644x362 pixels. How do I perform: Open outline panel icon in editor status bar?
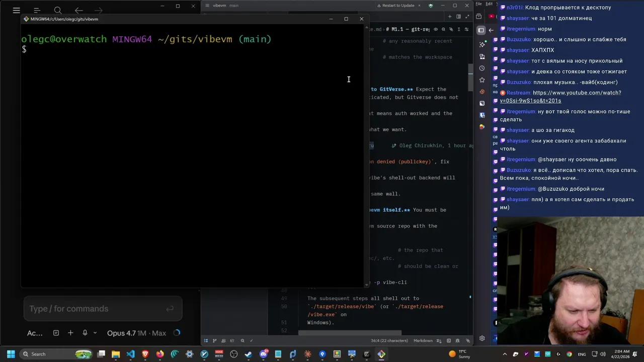click(232, 340)
